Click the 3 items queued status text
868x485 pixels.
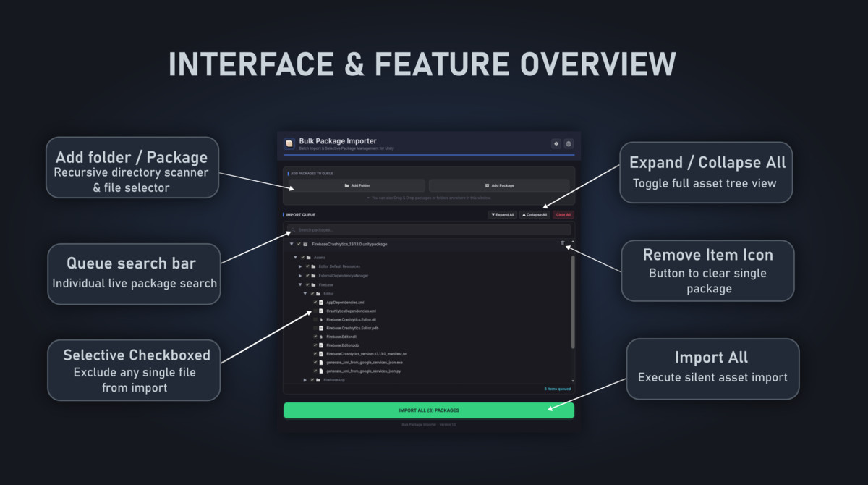click(557, 389)
